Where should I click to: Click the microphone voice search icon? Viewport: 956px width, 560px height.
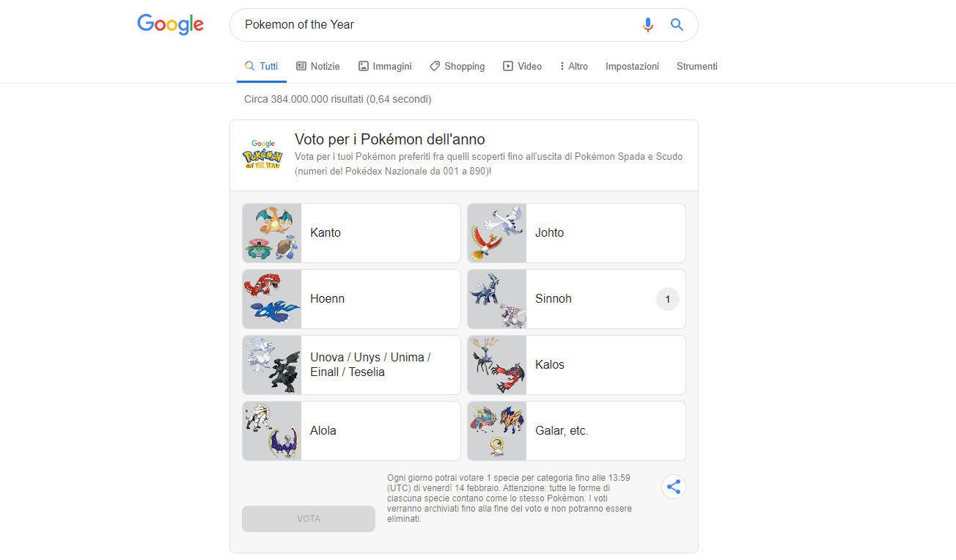coord(647,25)
